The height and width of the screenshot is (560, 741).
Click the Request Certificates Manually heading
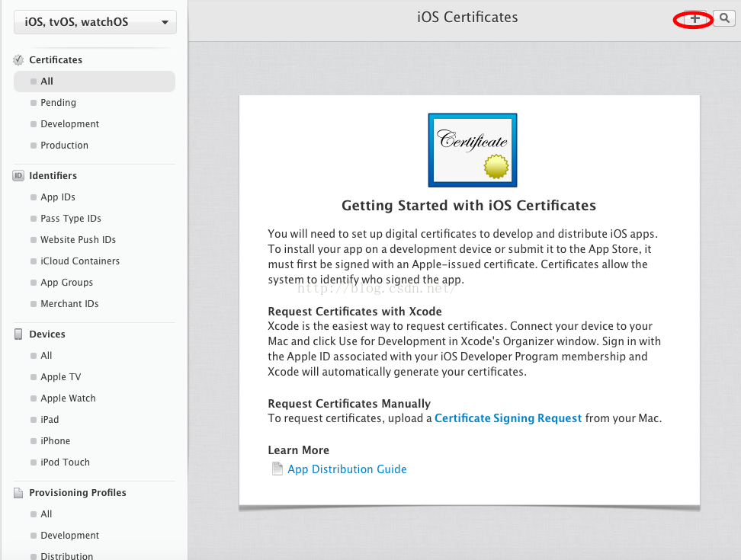[349, 404]
